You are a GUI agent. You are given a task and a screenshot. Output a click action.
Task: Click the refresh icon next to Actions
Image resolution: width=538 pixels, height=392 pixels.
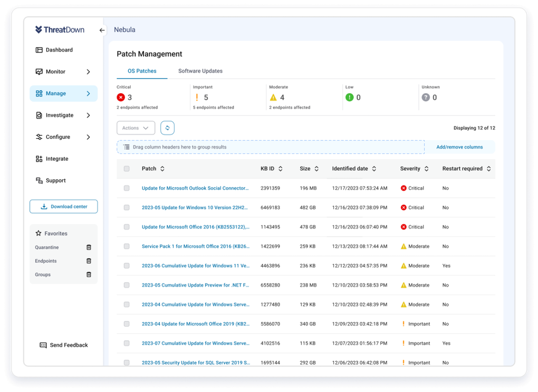tap(167, 128)
